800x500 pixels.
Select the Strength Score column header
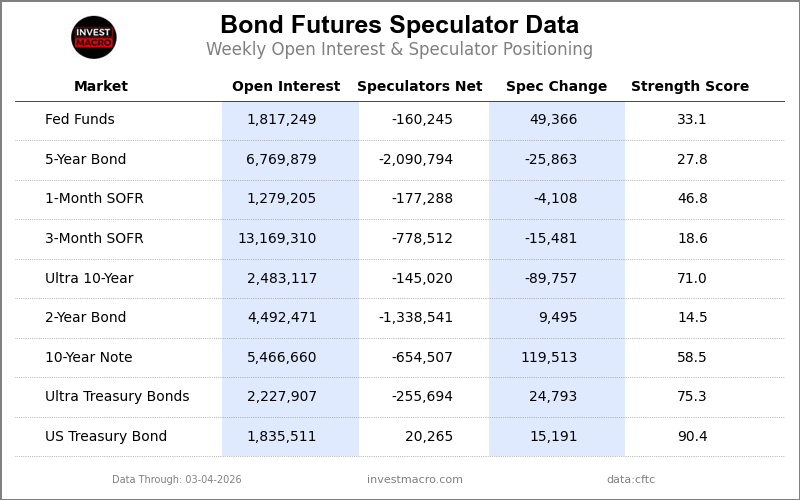tap(690, 87)
